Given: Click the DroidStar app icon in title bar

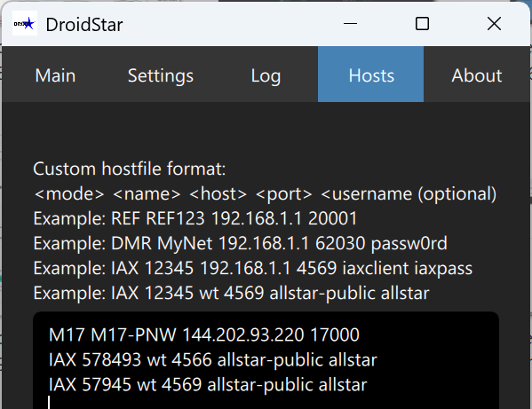Looking at the screenshot, I should [x=25, y=23].
